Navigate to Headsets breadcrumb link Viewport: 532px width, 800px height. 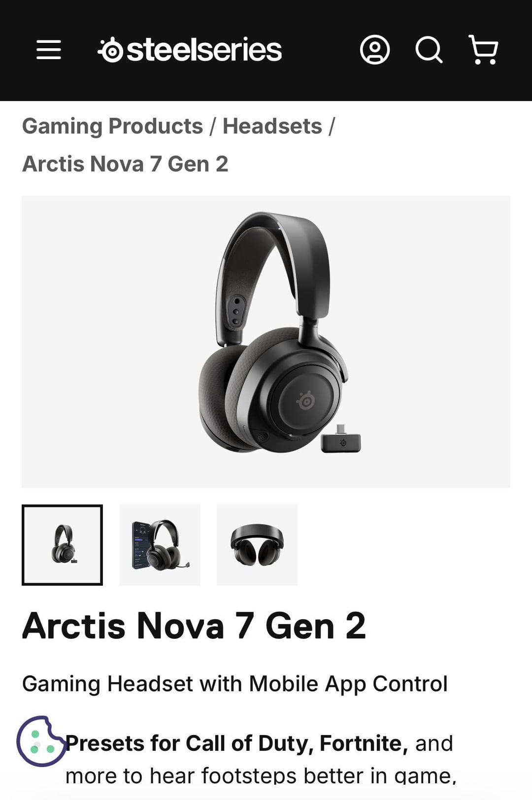click(272, 126)
